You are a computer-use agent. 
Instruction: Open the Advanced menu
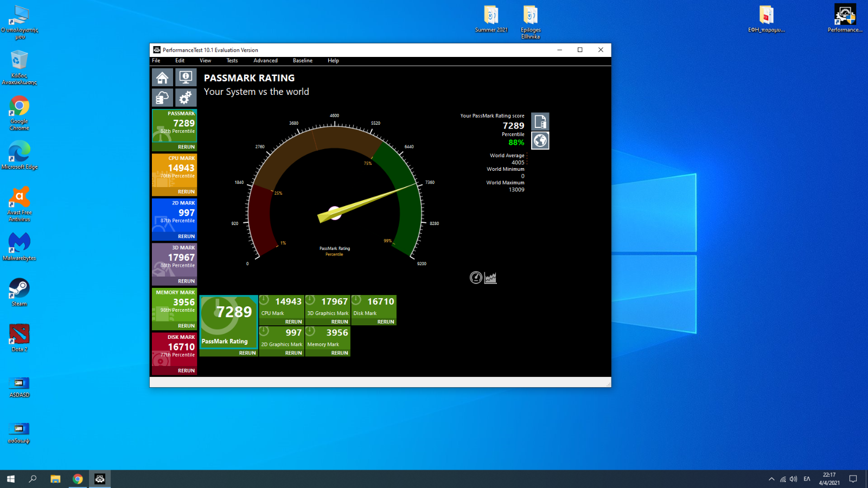[265, 61]
